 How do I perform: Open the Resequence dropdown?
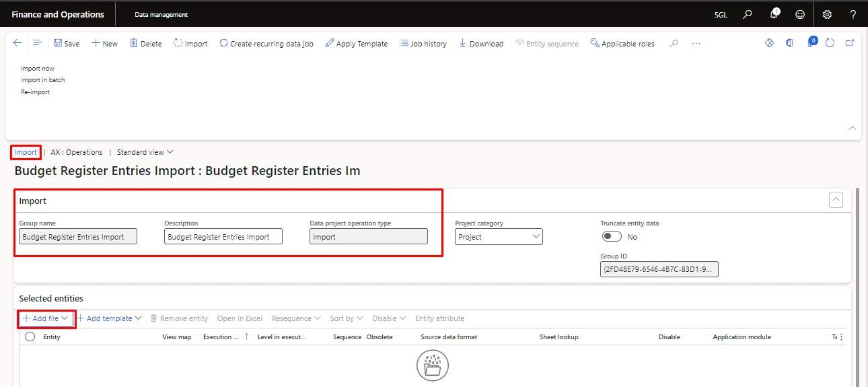(296, 318)
